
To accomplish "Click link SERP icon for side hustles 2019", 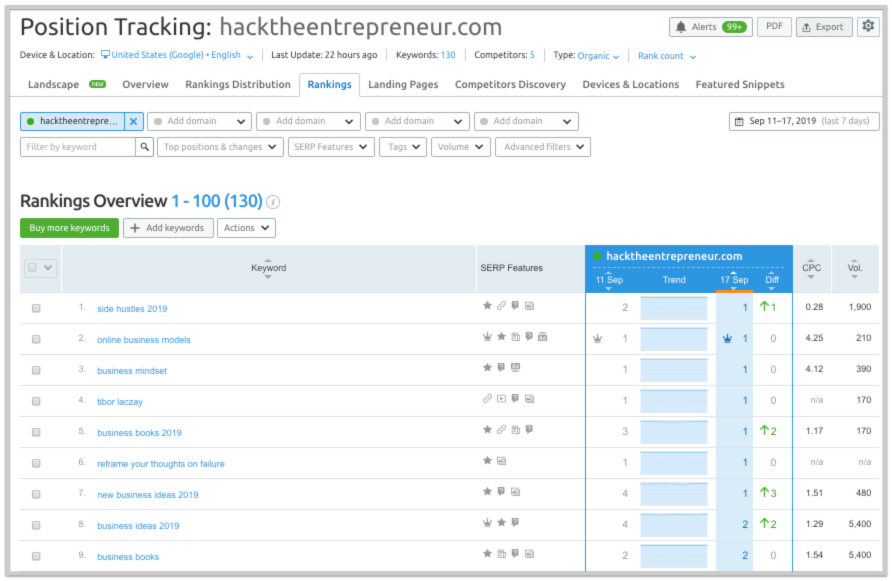I will pyautogui.click(x=501, y=306).
